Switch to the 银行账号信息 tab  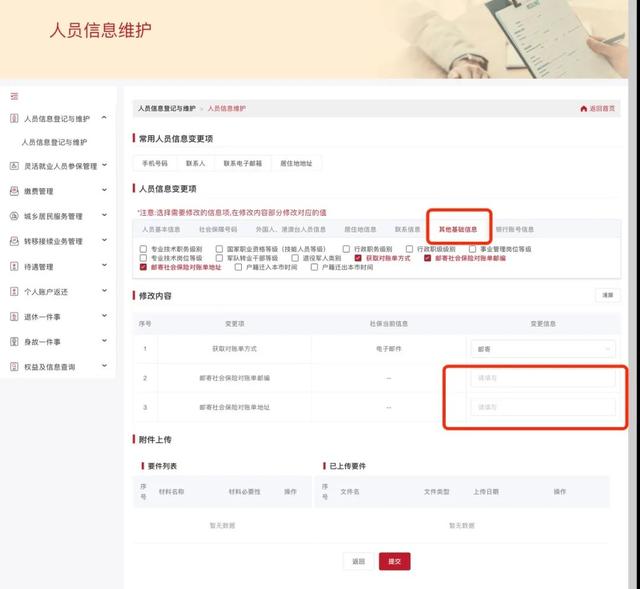tap(515, 229)
